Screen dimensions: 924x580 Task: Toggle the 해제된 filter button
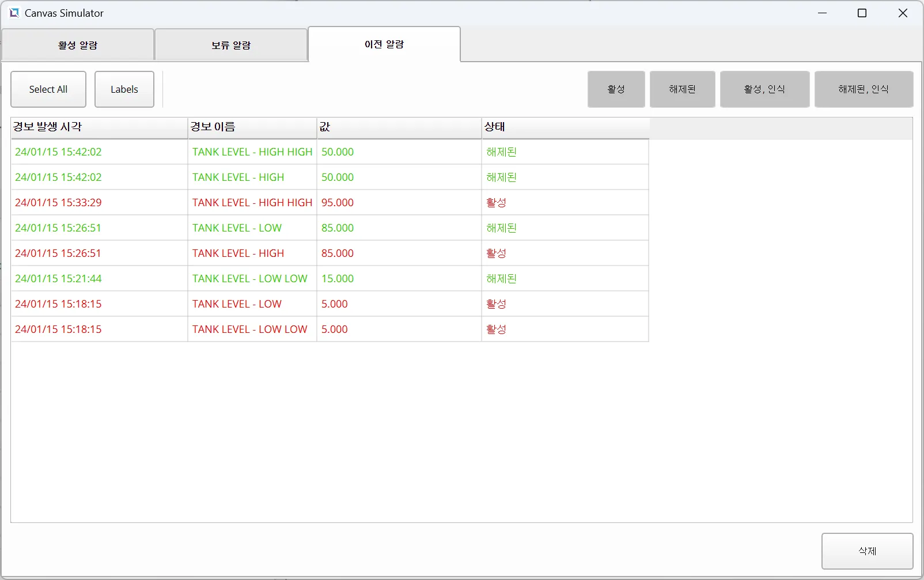682,89
